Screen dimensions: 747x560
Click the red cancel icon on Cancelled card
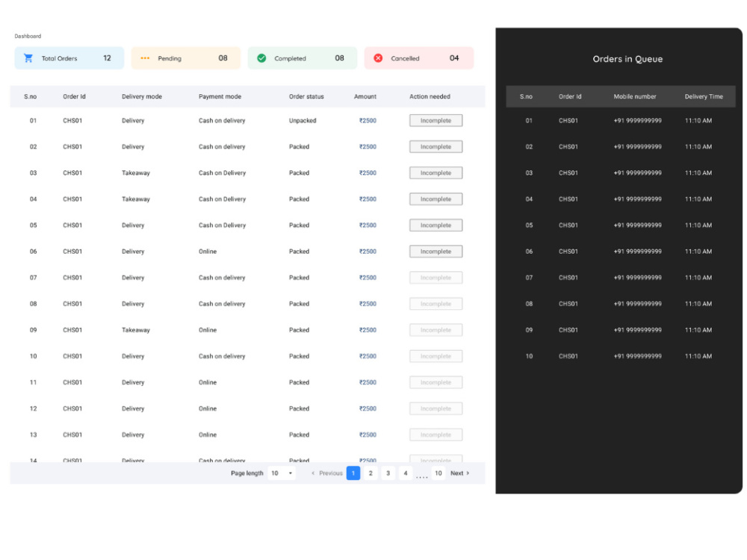[379, 57]
